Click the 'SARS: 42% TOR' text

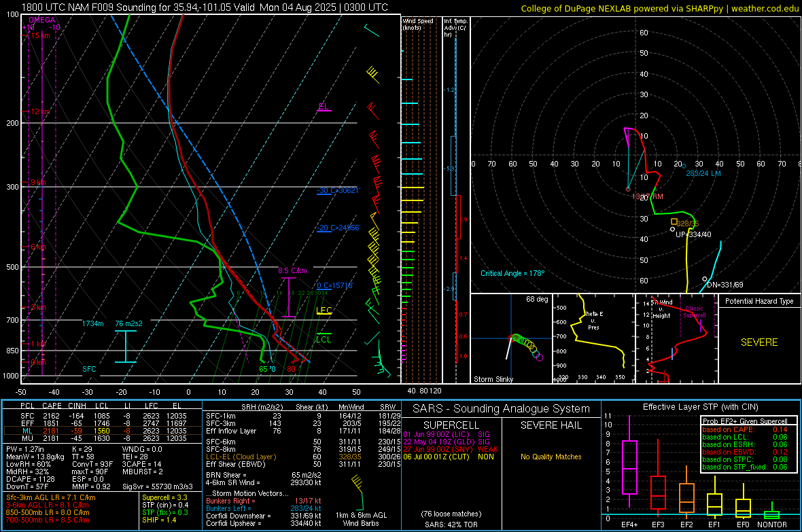(451, 525)
